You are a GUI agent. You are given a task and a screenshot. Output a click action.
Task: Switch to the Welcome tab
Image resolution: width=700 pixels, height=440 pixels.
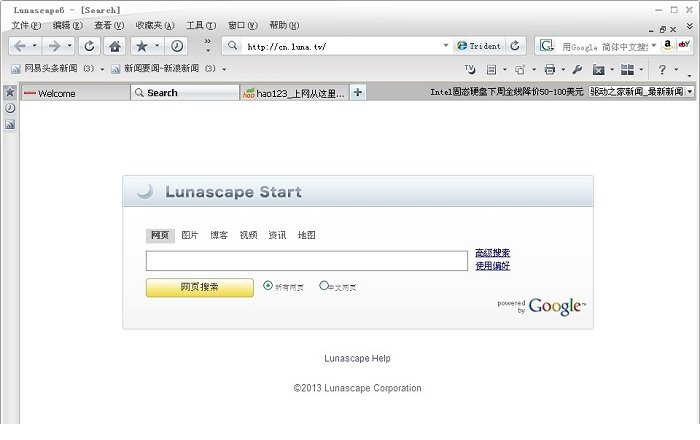(x=75, y=93)
